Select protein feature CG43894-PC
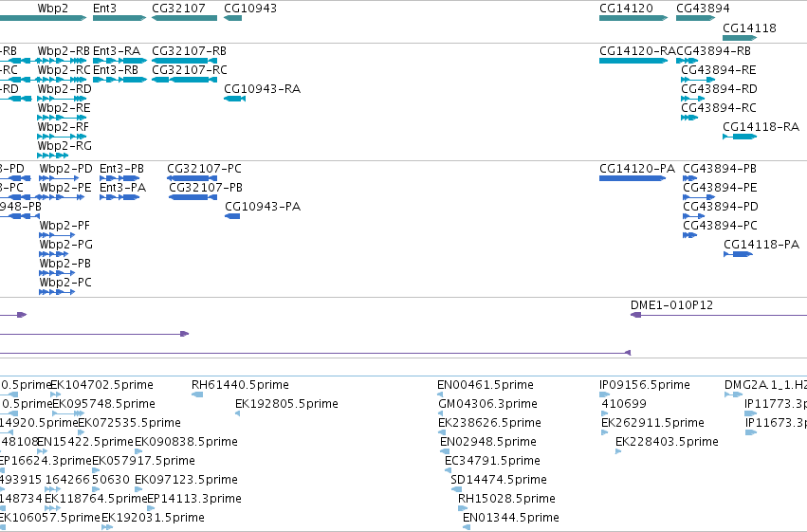This screenshot has height=532, width=807. [690, 235]
